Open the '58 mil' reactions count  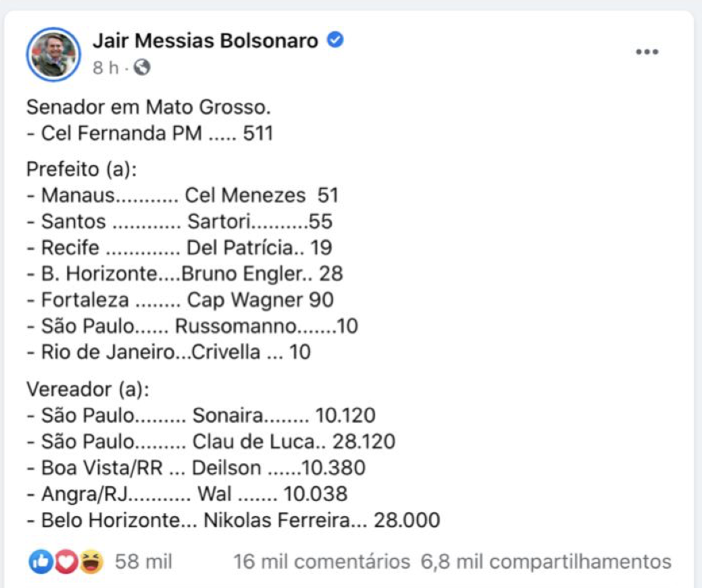[143, 562]
